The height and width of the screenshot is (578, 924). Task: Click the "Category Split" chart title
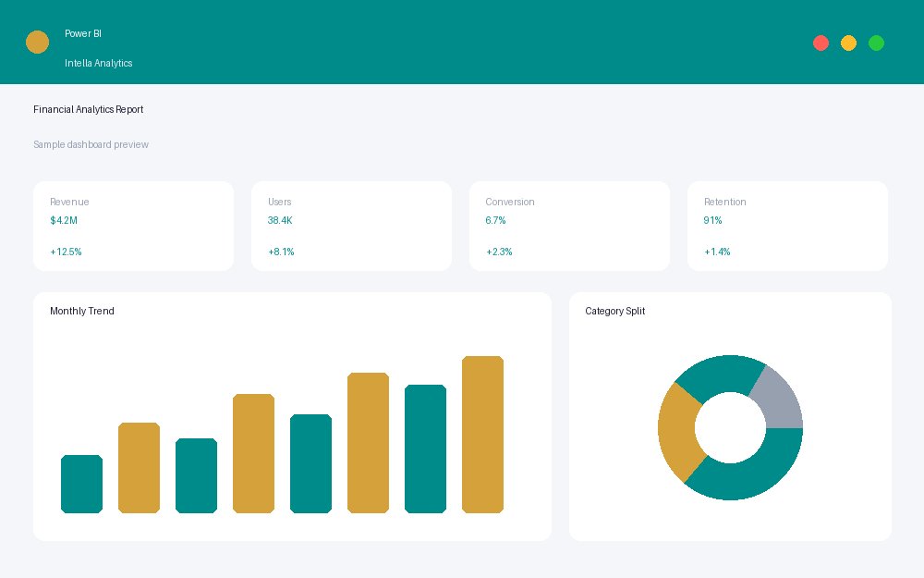click(x=615, y=311)
